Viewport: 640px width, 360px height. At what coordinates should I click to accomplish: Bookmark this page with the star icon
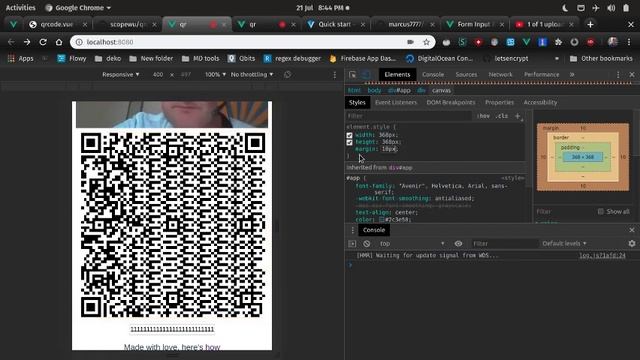(x=427, y=42)
